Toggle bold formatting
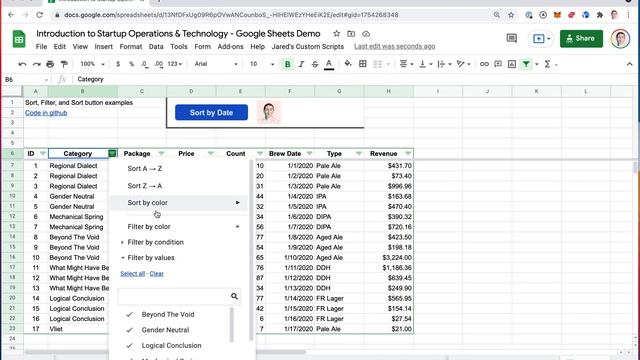The height and width of the screenshot is (360, 640). tap(287, 64)
